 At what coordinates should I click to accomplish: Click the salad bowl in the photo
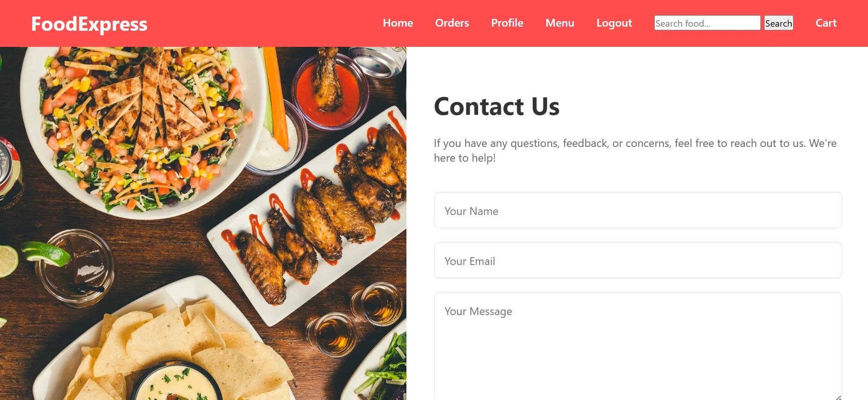(143, 129)
